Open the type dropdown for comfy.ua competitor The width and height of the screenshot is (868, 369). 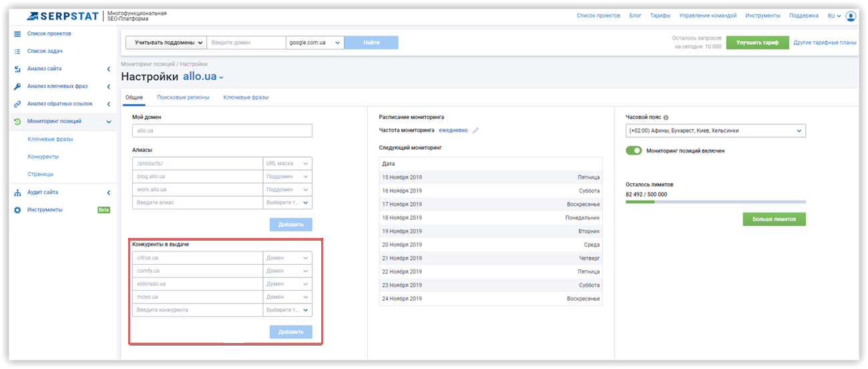coord(288,271)
